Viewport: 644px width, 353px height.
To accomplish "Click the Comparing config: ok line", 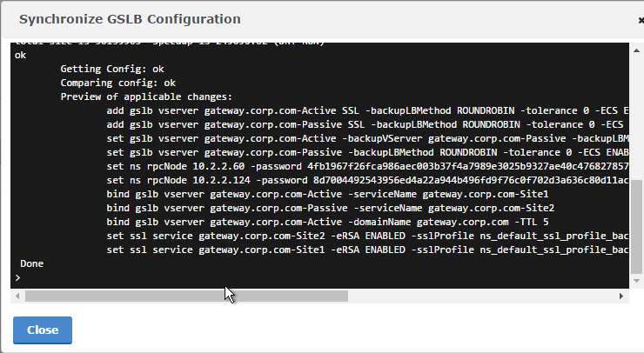I will pos(117,83).
